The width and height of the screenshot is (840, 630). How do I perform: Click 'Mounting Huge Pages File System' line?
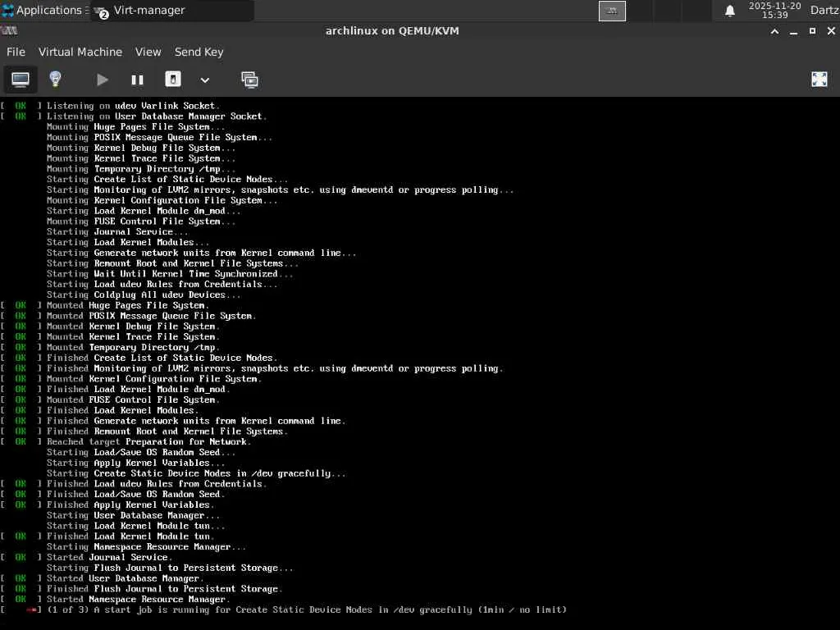135,127
